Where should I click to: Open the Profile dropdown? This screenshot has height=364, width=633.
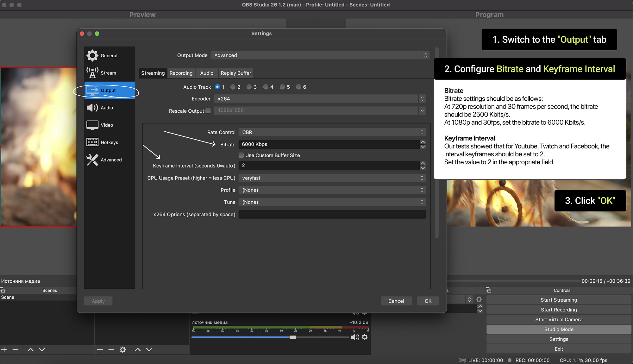pyautogui.click(x=332, y=190)
